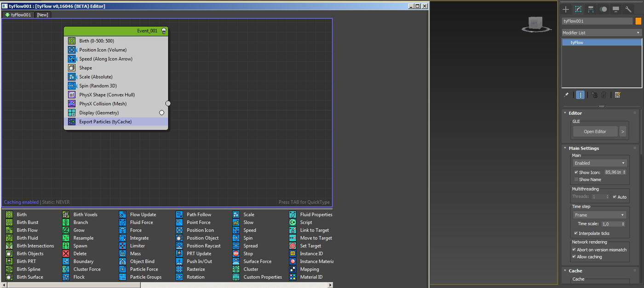Select PhysX Collision operator icon in event
This screenshot has height=288, width=644.
[72, 103]
